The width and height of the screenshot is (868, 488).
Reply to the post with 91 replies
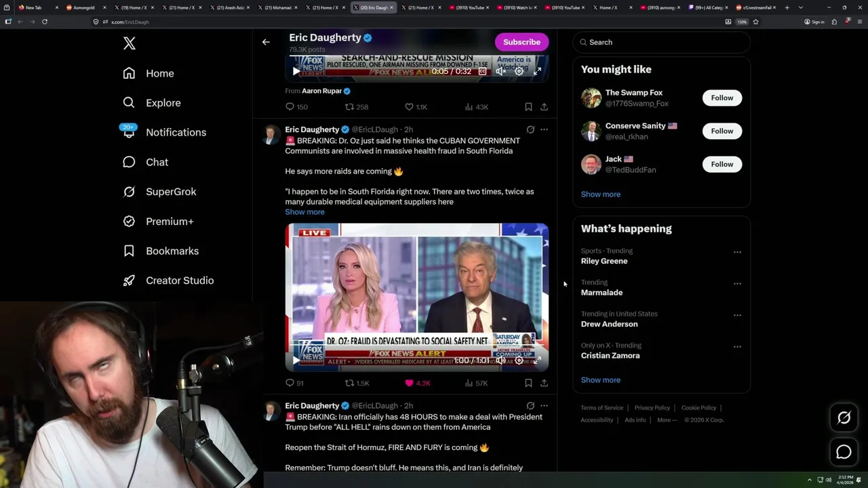point(294,383)
